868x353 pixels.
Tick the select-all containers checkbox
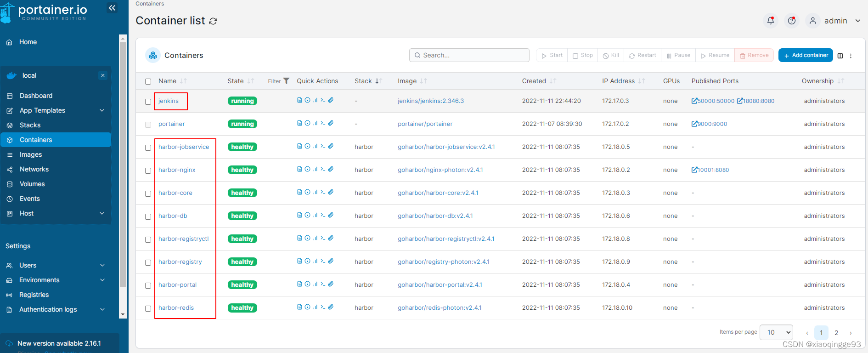click(x=148, y=81)
